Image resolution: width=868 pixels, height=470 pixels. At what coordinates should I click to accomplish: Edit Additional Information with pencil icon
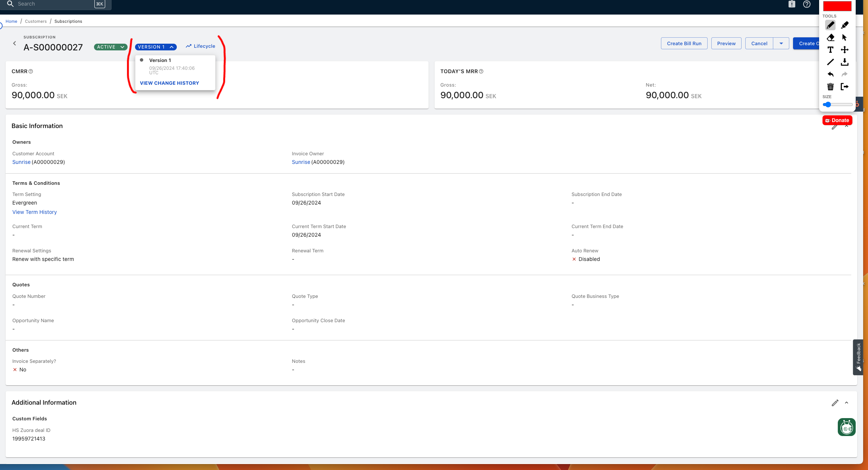click(835, 403)
